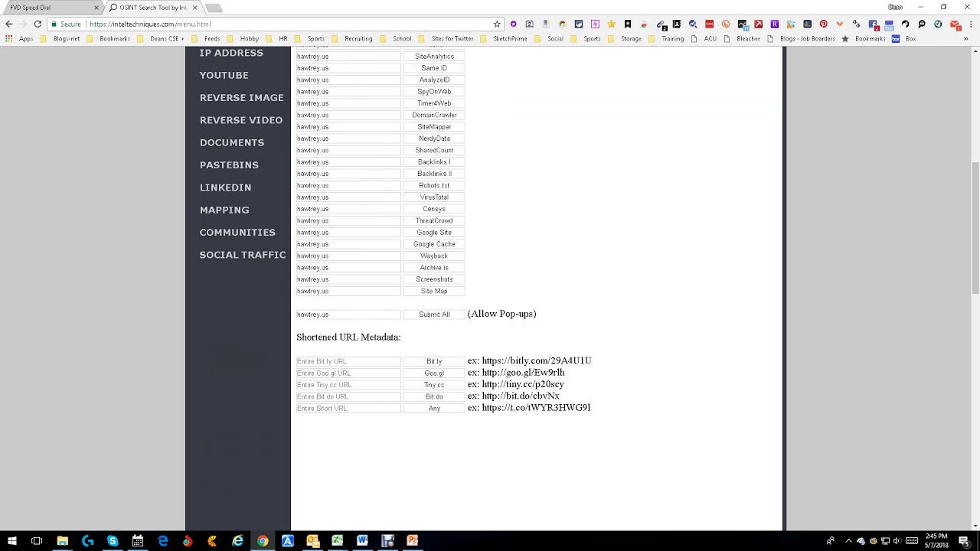Open the Calendar app on the taskbar
The height and width of the screenshot is (551, 980).
(138, 541)
